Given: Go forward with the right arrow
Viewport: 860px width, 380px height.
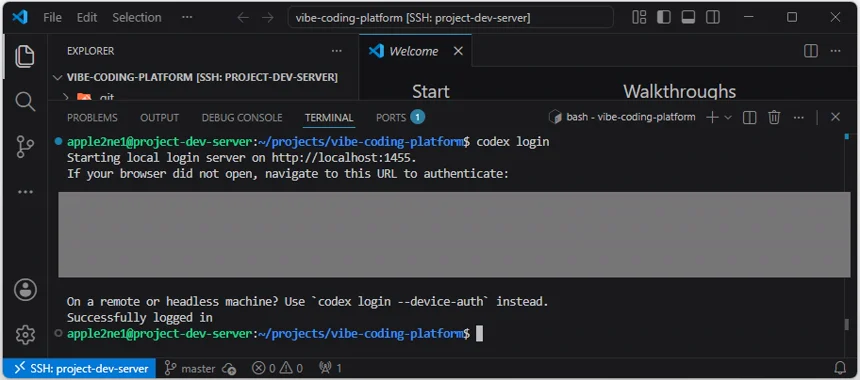Looking at the screenshot, I should coord(268,18).
